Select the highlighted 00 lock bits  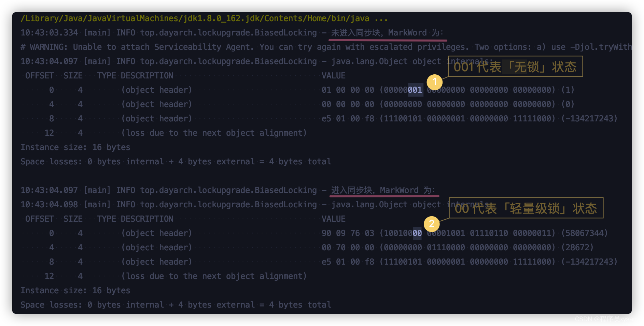417,233
